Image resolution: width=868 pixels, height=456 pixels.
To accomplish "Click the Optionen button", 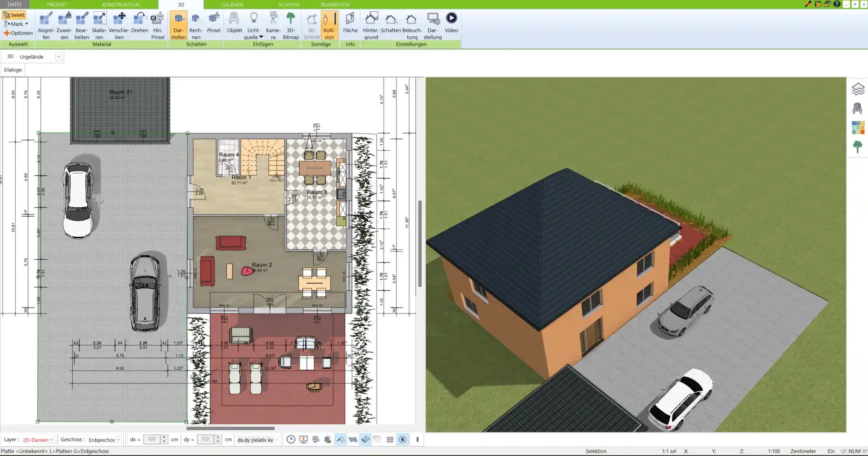I will (x=18, y=33).
